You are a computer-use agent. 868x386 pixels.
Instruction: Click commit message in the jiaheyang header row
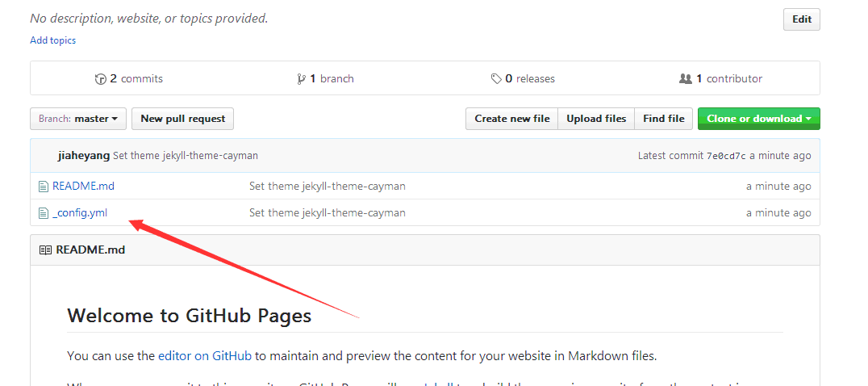coord(186,156)
